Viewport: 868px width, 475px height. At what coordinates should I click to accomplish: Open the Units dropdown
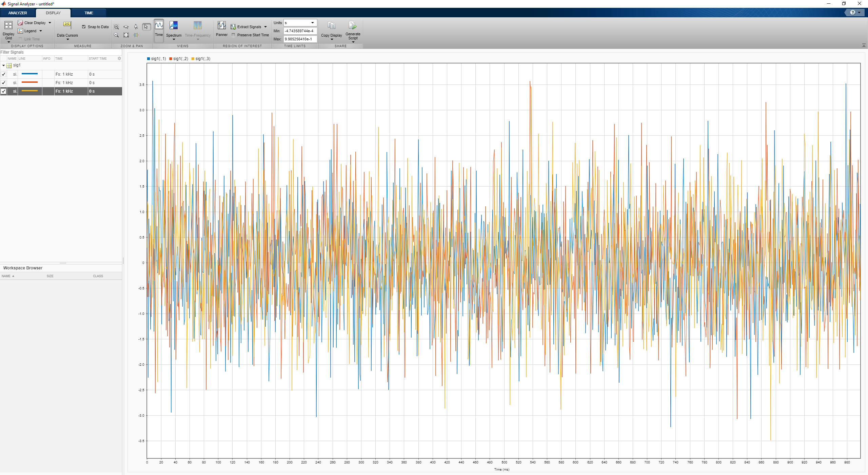click(x=312, y=23)
